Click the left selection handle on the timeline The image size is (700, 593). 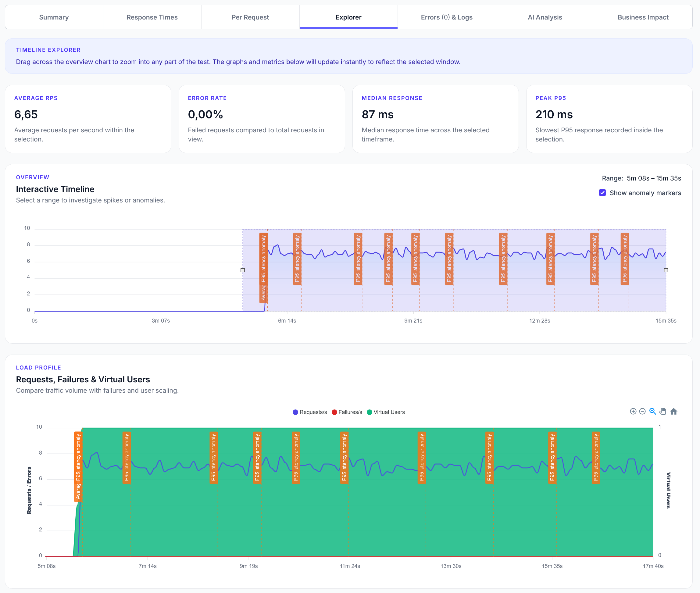[243, 270]
